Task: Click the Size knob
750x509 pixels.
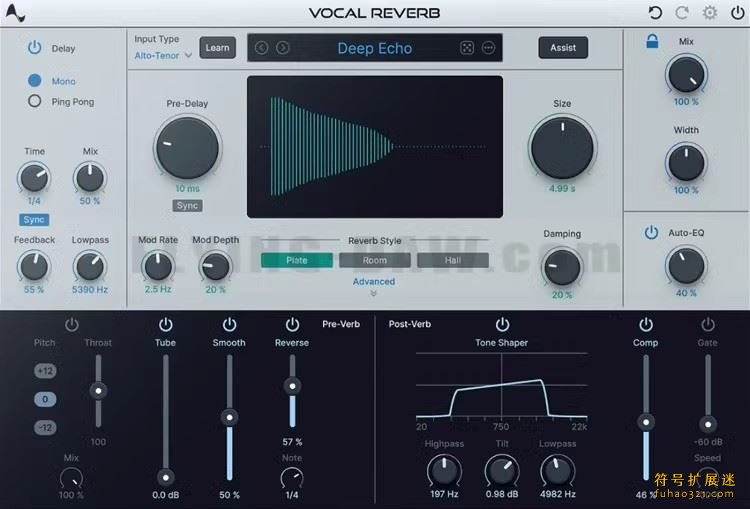Action: [x=562, y=148]
